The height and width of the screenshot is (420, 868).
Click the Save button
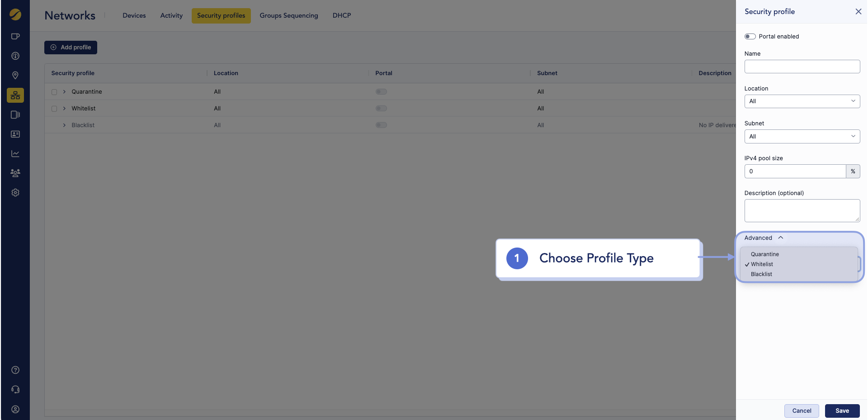(x=842, y=410)
